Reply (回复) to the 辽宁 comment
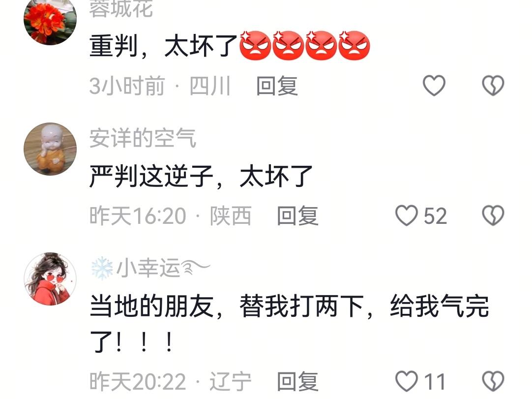The height and width of the screenshot is (399, 532). coord(297,381)
